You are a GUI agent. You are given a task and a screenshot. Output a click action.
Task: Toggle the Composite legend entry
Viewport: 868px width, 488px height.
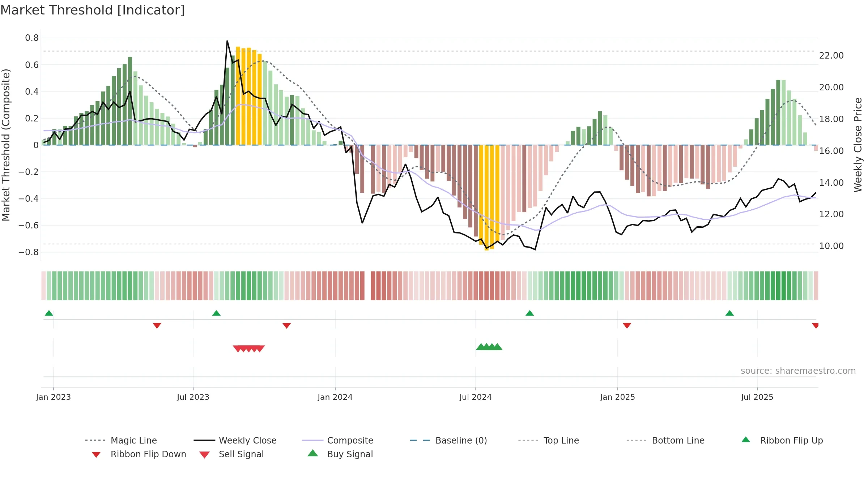(x=337, y=440)
